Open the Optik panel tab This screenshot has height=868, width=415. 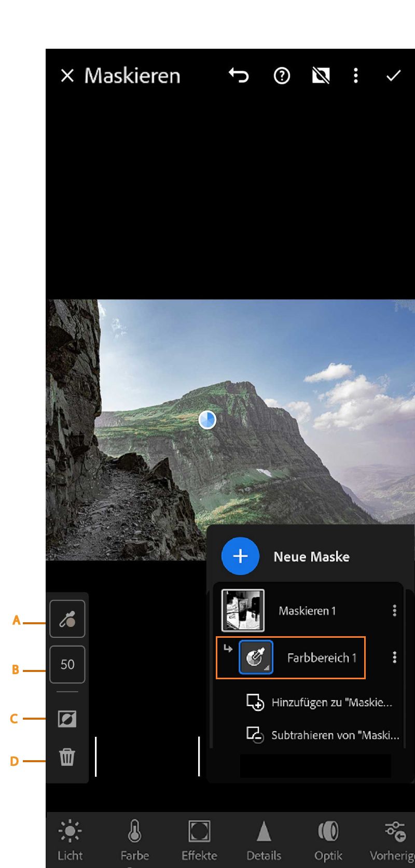pyautogui.click(x=328, y=840)
